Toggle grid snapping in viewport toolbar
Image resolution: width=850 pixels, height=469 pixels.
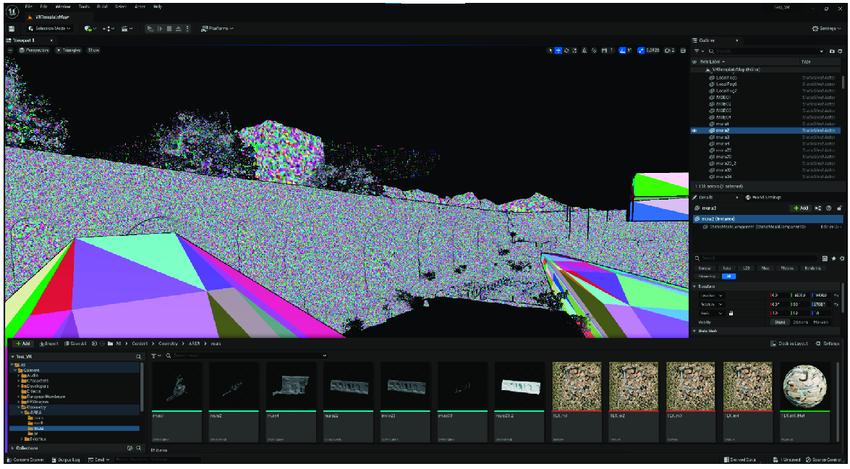pos(604,50)
